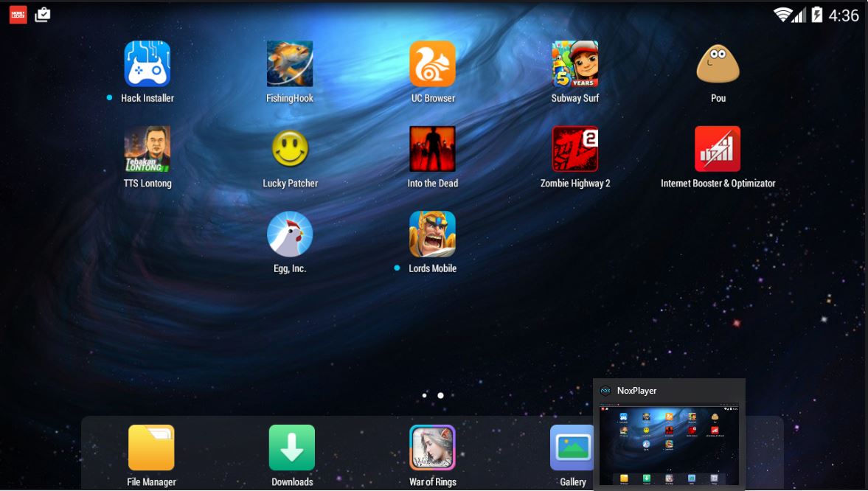Click the NoxPlayer title in taskbar preview
The width and height of the screenshot is (868, 491).
pos(636,390)
